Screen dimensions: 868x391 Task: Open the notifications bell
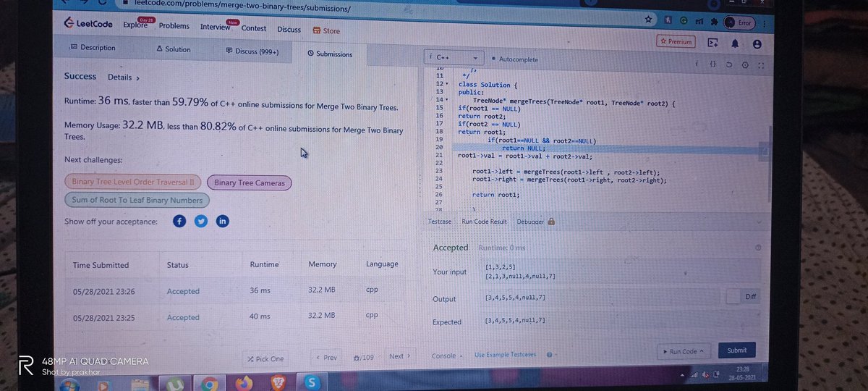point(736,43)
